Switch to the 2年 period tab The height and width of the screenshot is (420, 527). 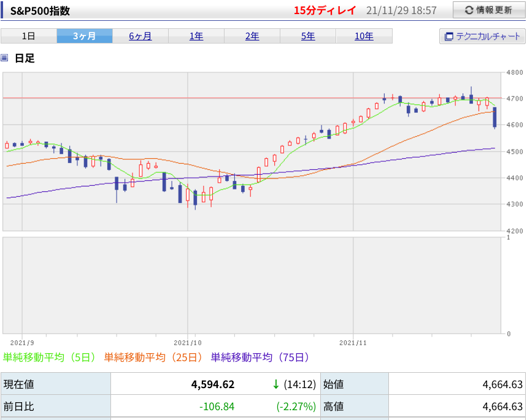[252, 36]
